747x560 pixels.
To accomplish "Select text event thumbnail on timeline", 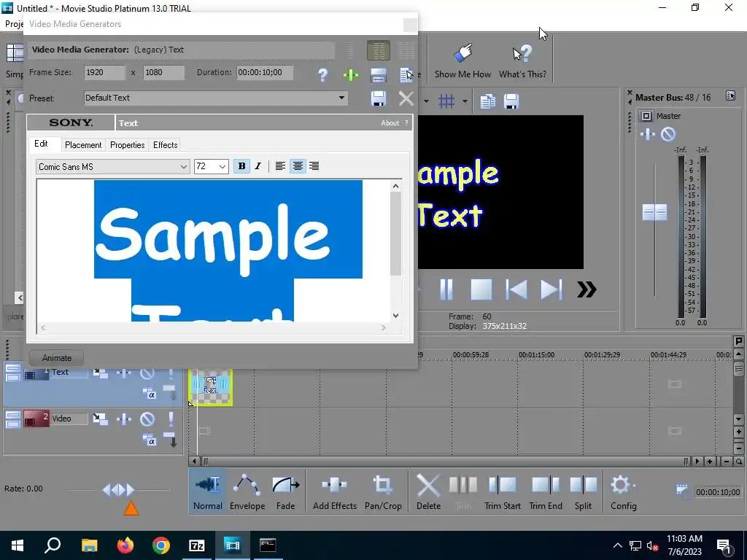I will (211, 386).
